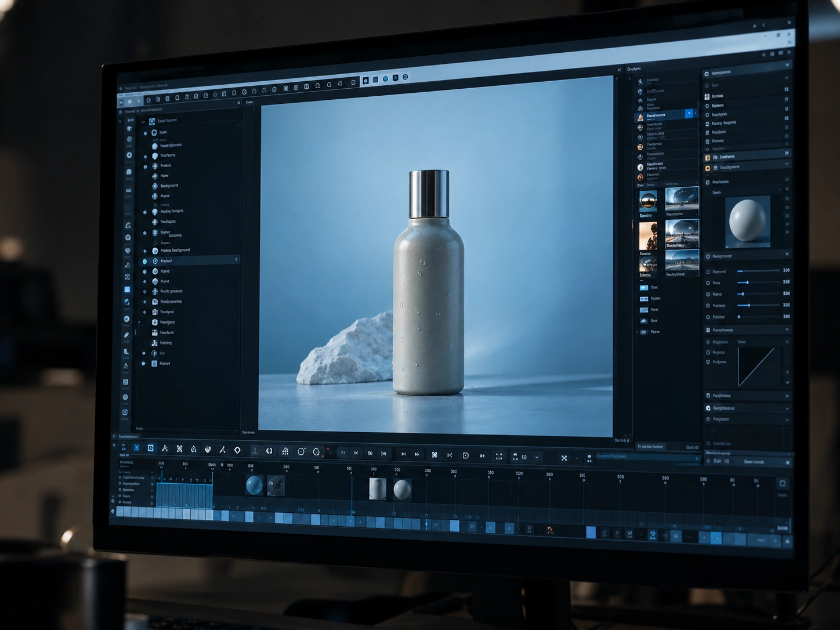Click the corner-brackets fullscreen icon in playback bar

(499, 457)
